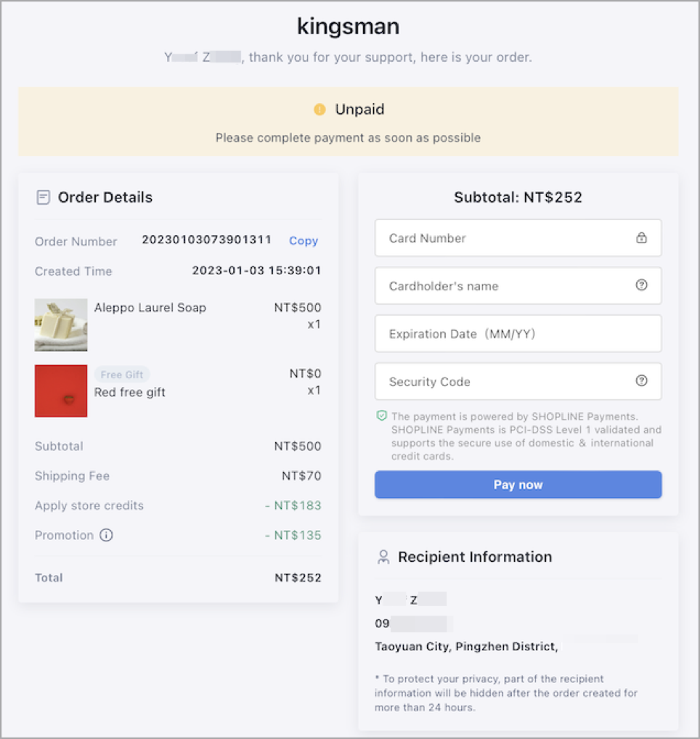Focus the Expiration Date field
This screenshot has height=739, width=700.
click(x=518, y=334)
